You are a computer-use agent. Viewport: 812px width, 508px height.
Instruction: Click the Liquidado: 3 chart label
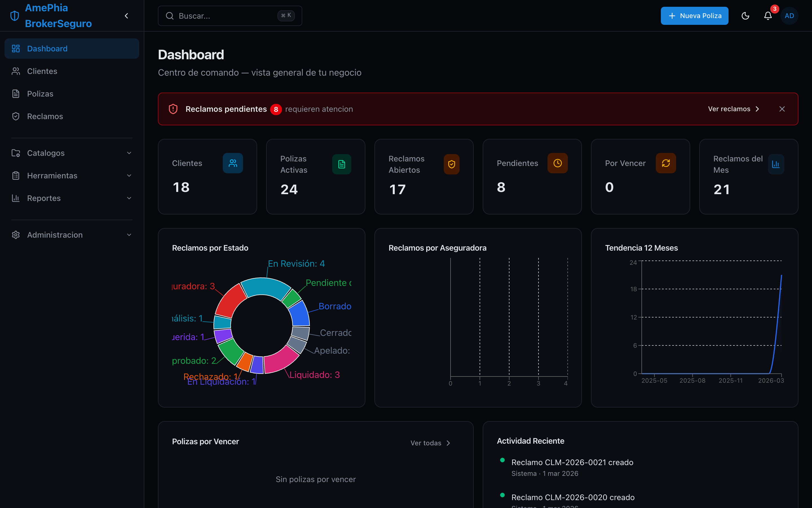pos(314,375)
